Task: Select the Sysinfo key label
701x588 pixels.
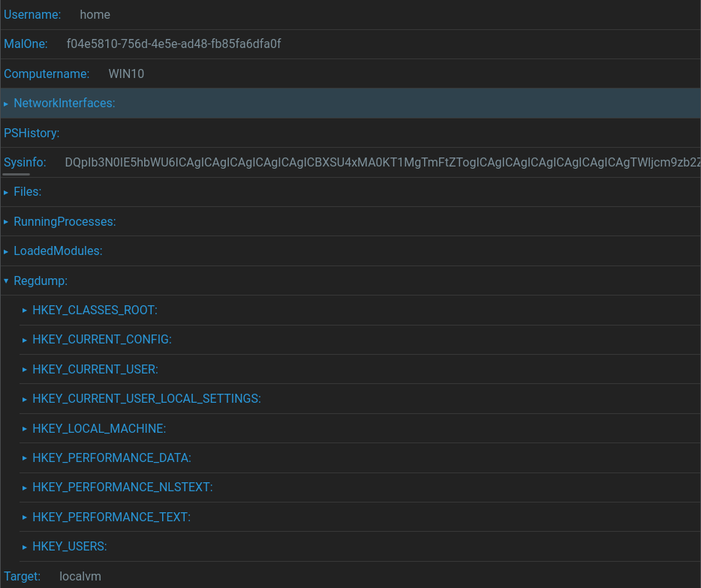Action: point(25,162)
